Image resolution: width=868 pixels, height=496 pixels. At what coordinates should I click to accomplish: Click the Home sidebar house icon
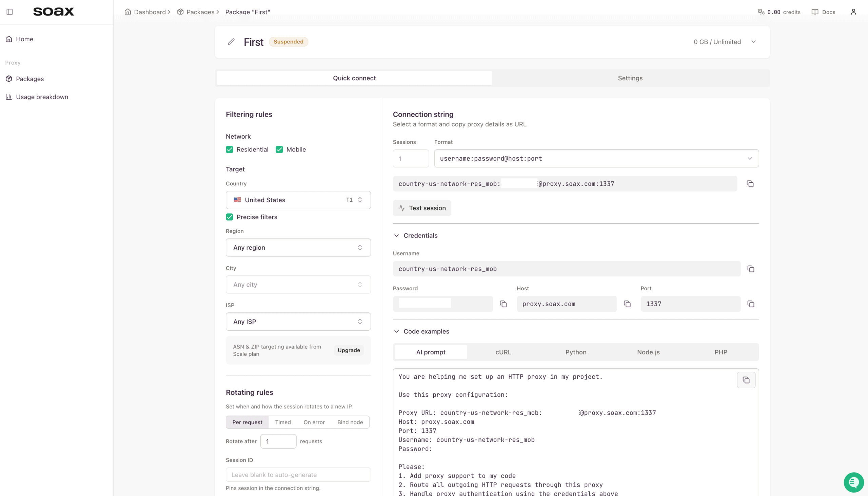point(9,39)
